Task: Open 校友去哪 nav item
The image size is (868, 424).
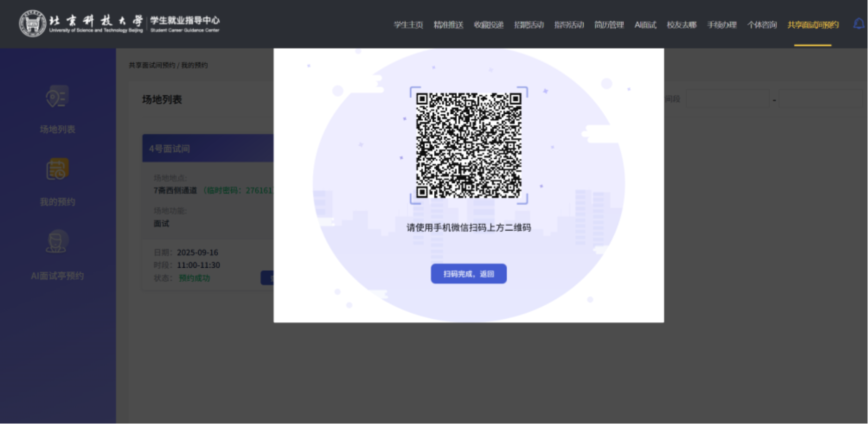Action: point(681,25)
